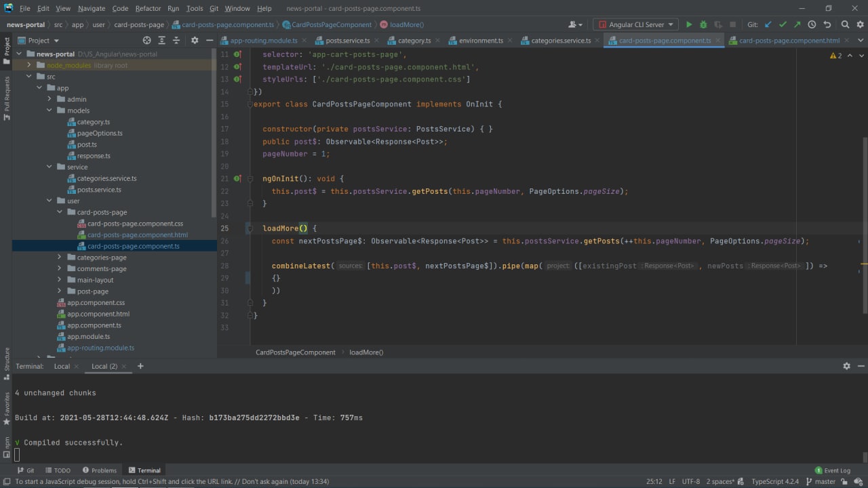Toggle the Project tool window sidebar button

(6, 51)
